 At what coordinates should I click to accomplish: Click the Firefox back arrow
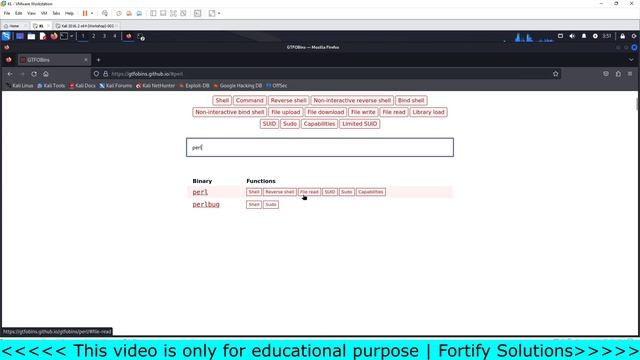10,74
